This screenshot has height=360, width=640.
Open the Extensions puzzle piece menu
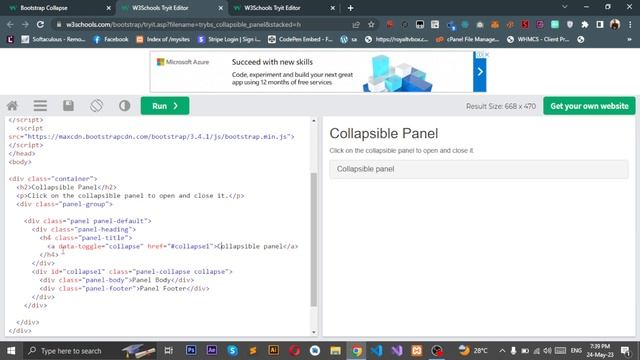point(584,24)
